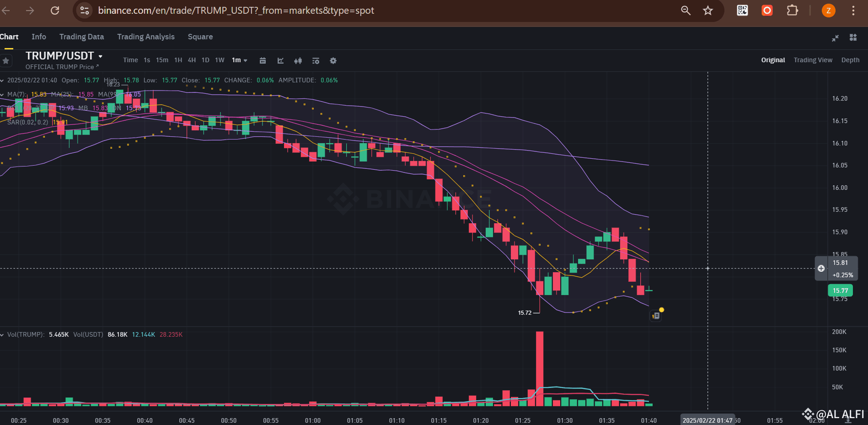Screen dimensions: 868x425
Task: Select the 1D interval
Action: 205,60
